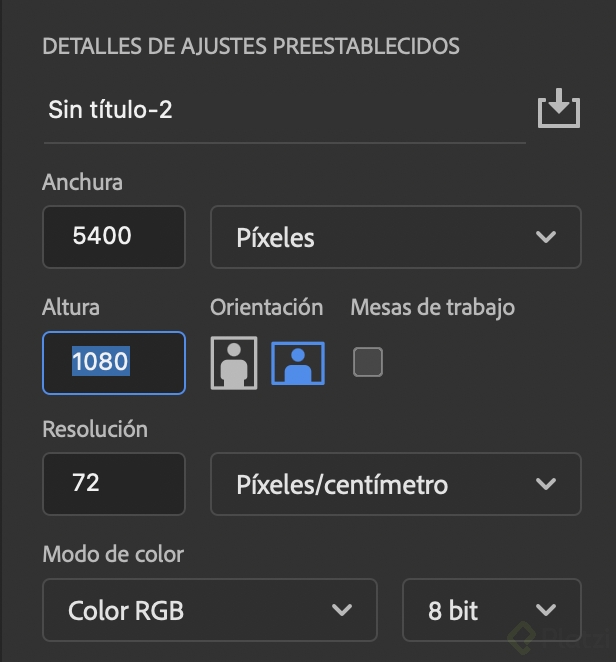Viewport: 616px width, 662px height.
Task: Expand the 8 bit depth dropdown
Action: pos(491,609)
